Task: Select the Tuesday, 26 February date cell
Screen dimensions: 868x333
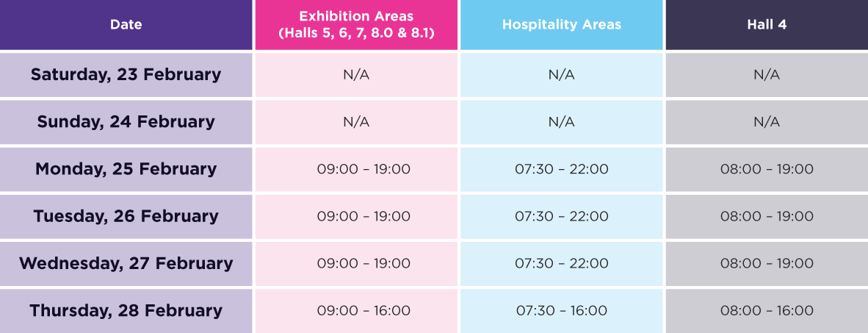Action: pyautogui.click(x=126, y=216)
